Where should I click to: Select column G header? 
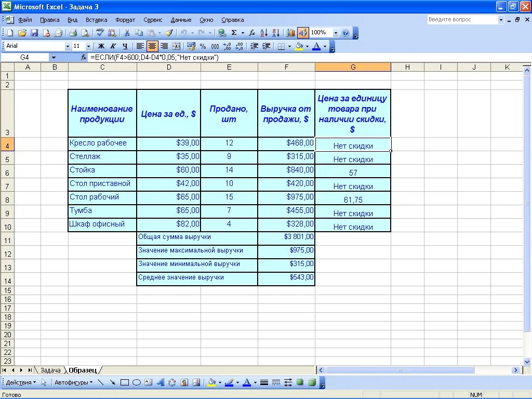[353, 67]
